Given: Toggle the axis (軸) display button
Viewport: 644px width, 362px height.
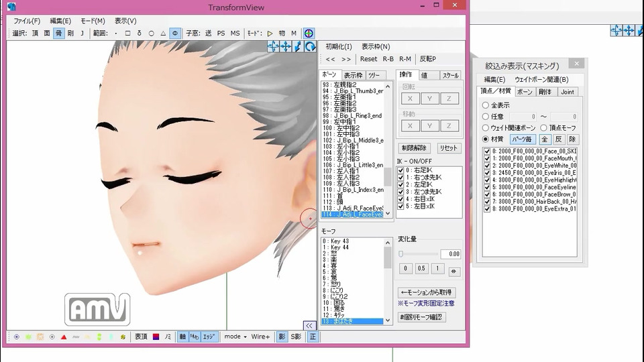Looking at the screenshot, I should click(182, 337).
